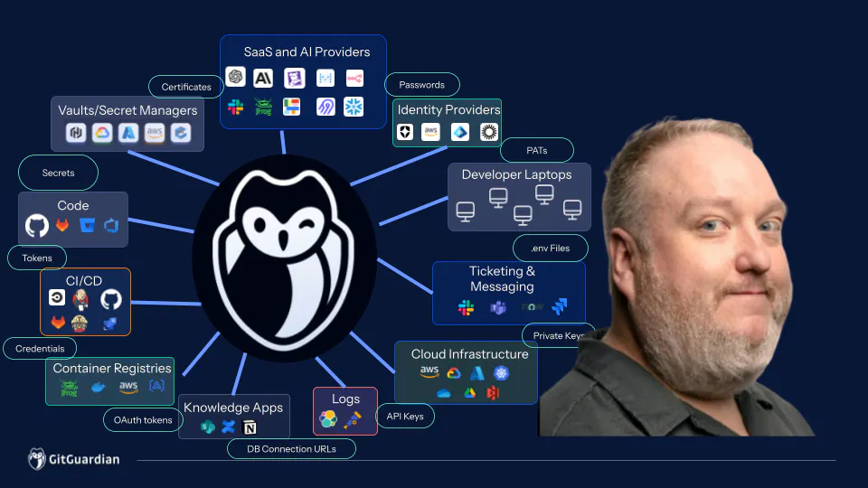Click the .env Files pill
This screenshot has width=868, height=488.
coord(551,248)
